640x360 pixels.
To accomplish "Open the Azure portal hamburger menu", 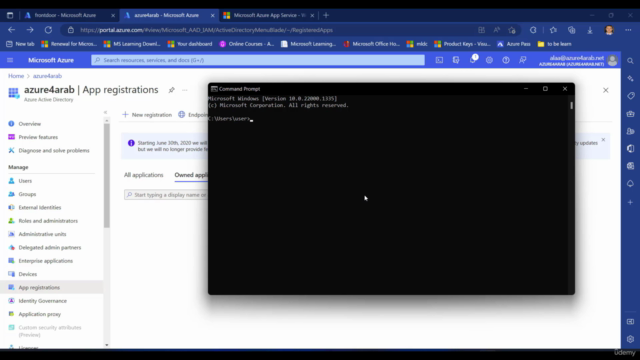I will [10, 60].
